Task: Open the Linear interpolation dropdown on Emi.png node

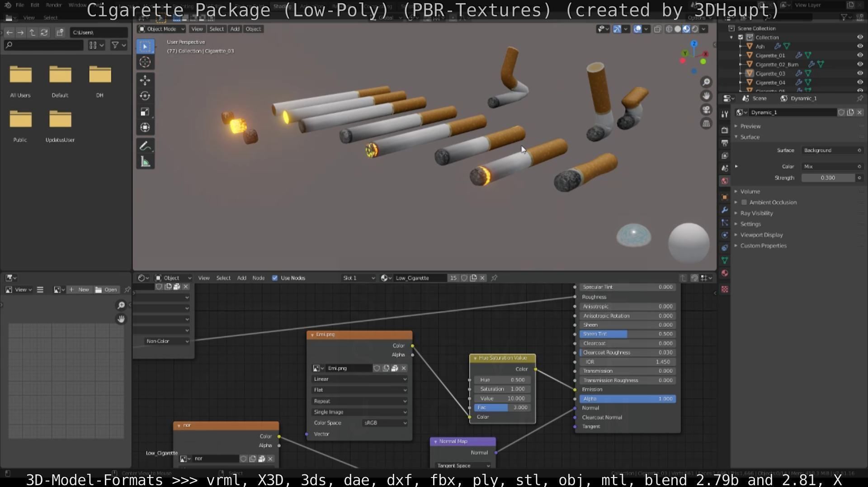Action: coord(359,379)
